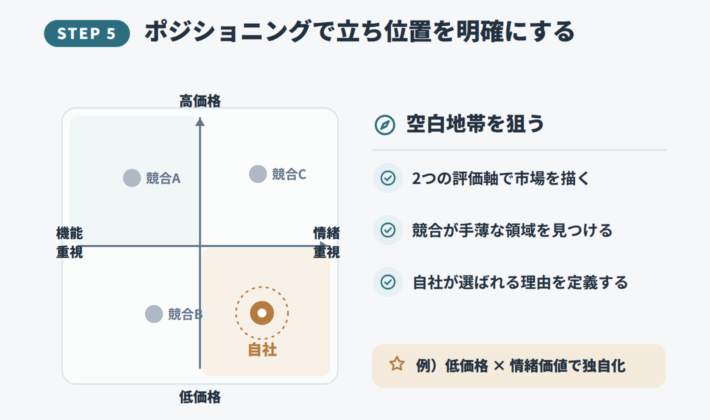The width and height of the screenshot is (710, 420).
Task: Click the 情緒重視 axis label
Action: click(326, 243)
